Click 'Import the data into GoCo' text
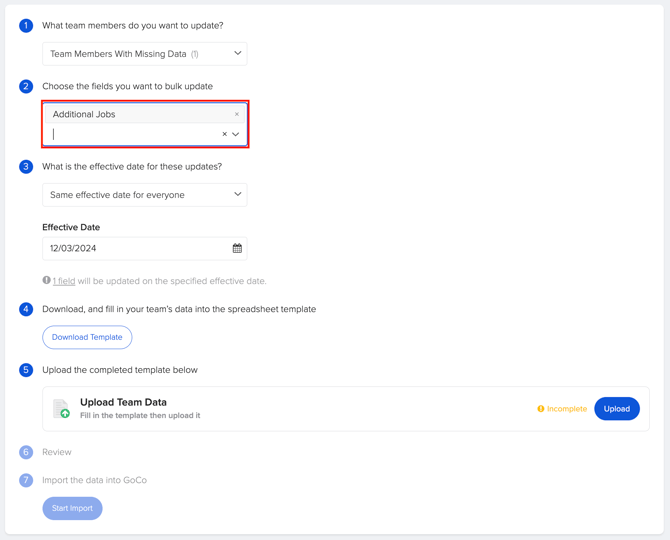 (94, 480)
